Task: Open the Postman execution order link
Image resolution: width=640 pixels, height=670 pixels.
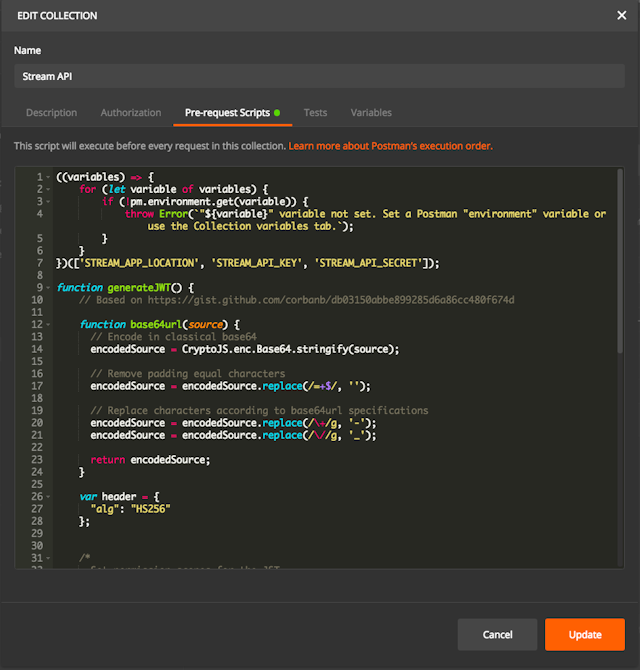Action: pos(390,146)
